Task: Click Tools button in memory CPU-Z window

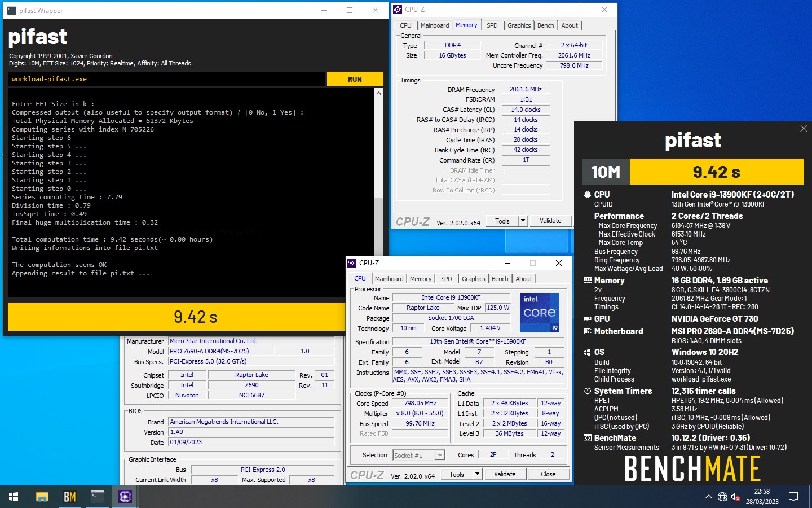Action: [x=502, y=221]
